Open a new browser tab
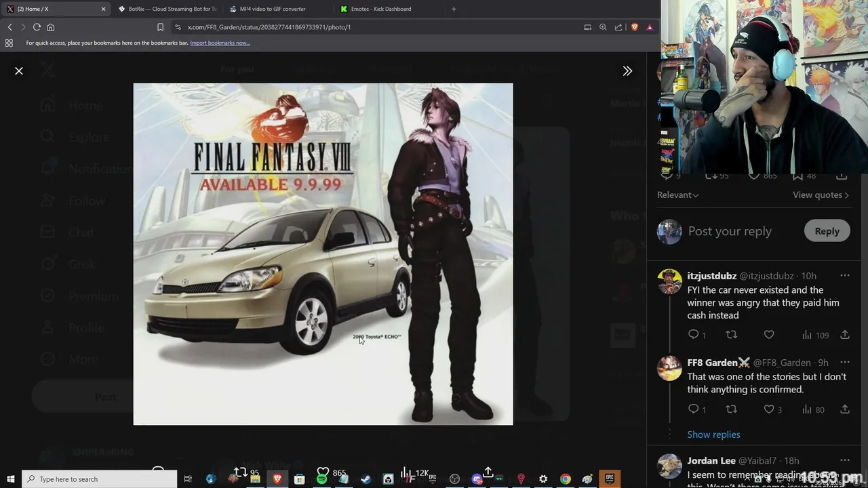This screenshot has width=868, height=488. [x=454, y=9]
